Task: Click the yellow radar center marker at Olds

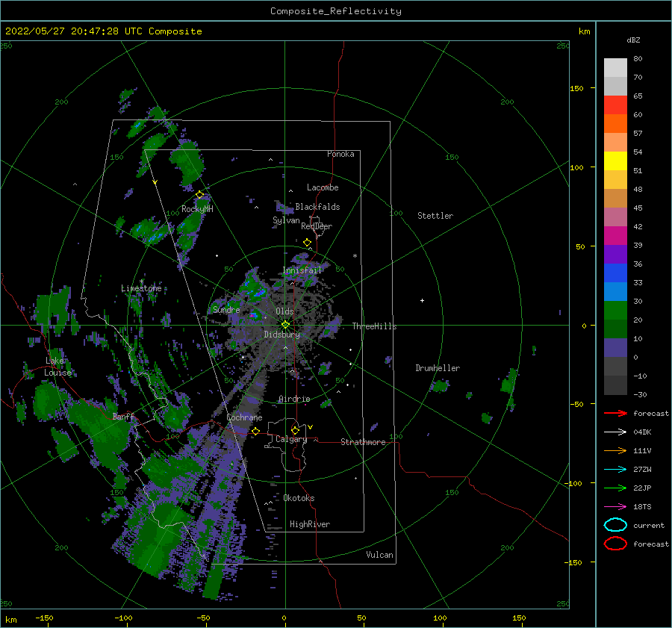Action: tap(285, 325)
